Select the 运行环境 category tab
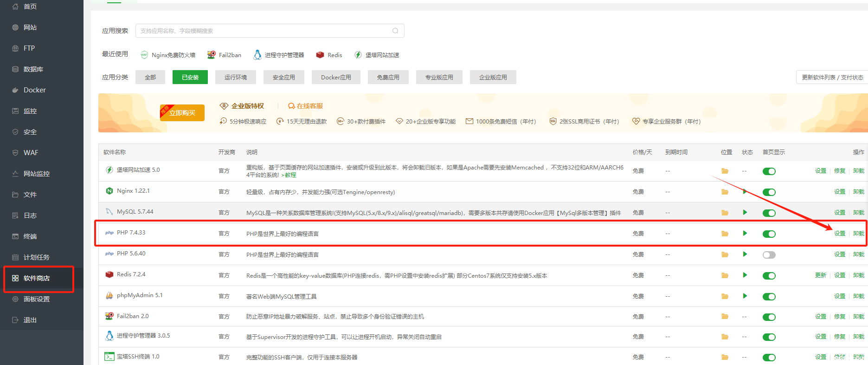Image resolution: width=868 pixels, height=365 pixels. coord(235,77)
